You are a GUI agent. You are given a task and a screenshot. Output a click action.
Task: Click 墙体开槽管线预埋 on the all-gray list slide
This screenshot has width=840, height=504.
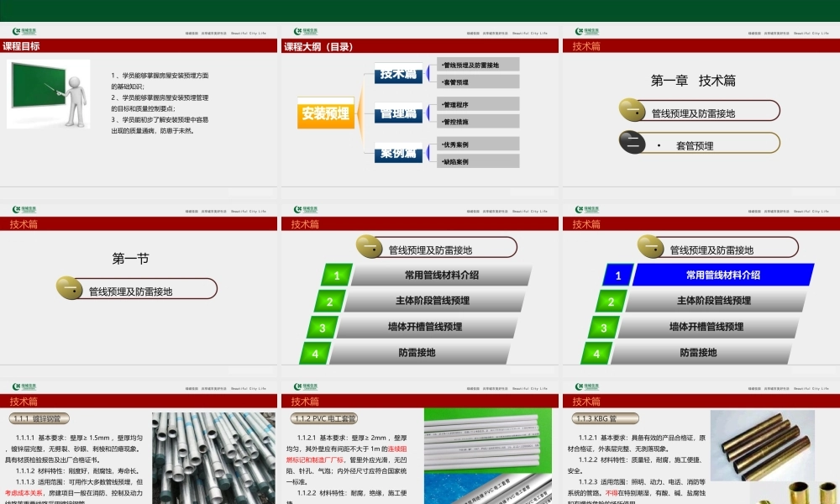coord(425,326)
